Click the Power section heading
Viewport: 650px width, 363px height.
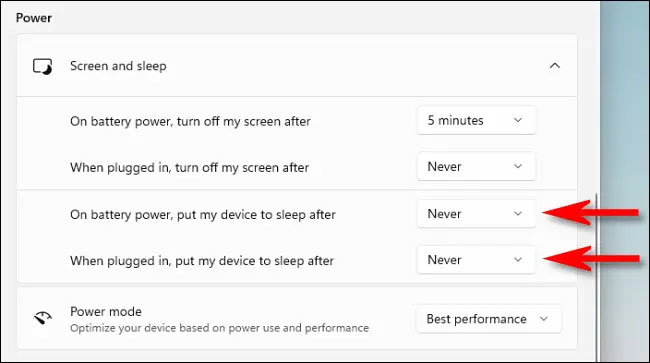point(34,18)
